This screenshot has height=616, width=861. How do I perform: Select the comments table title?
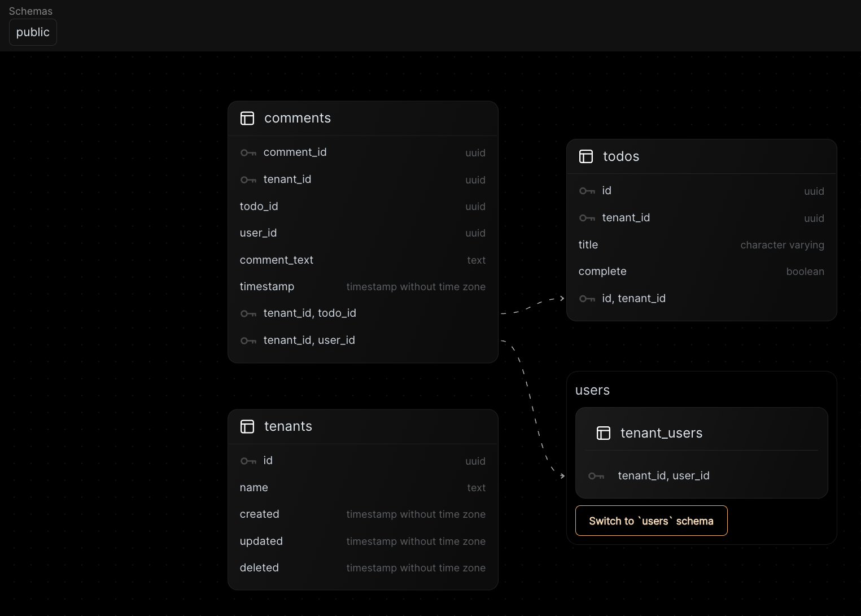[298, 118]
